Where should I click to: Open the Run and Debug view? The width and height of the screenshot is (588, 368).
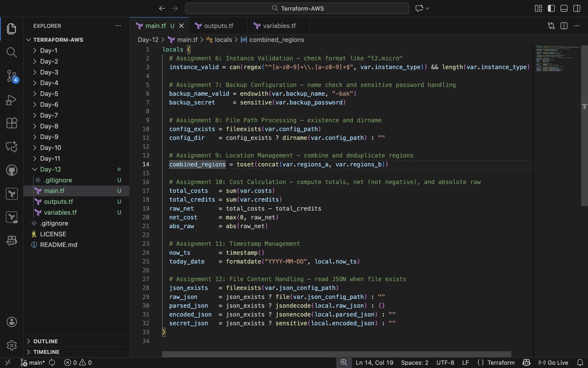pos(11,100)
